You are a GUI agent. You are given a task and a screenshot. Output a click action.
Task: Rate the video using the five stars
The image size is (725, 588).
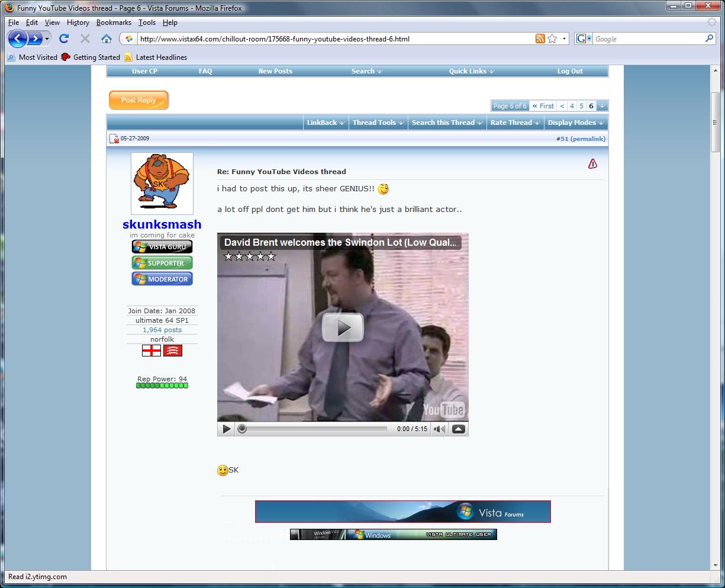[250, 256]
